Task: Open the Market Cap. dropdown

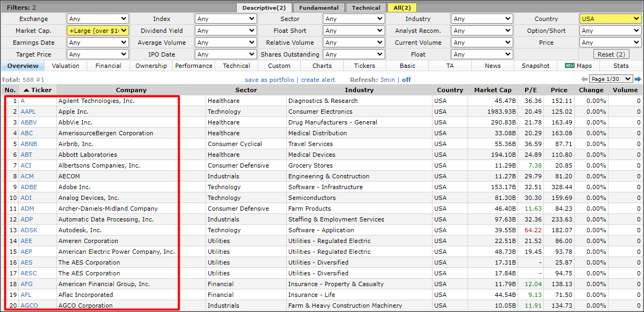Action: pos(98,31)
